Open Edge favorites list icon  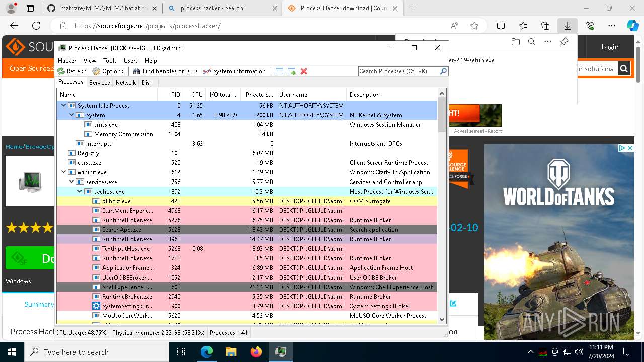point(523,26)
